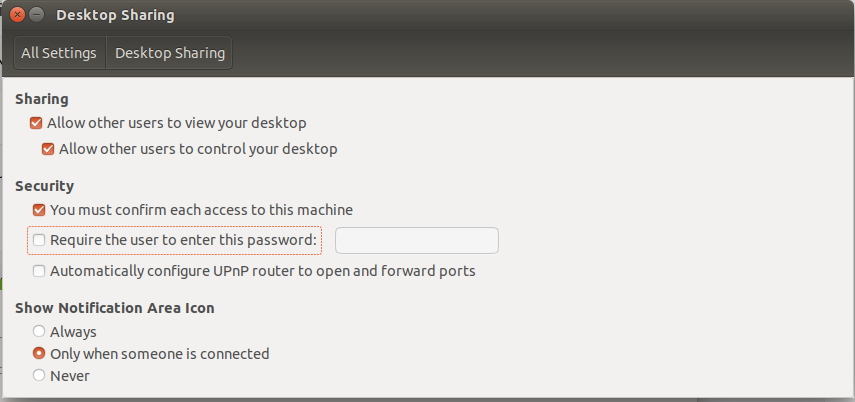
Task: Minimize the Desktop Sharing window
Action: coord(37,16)
